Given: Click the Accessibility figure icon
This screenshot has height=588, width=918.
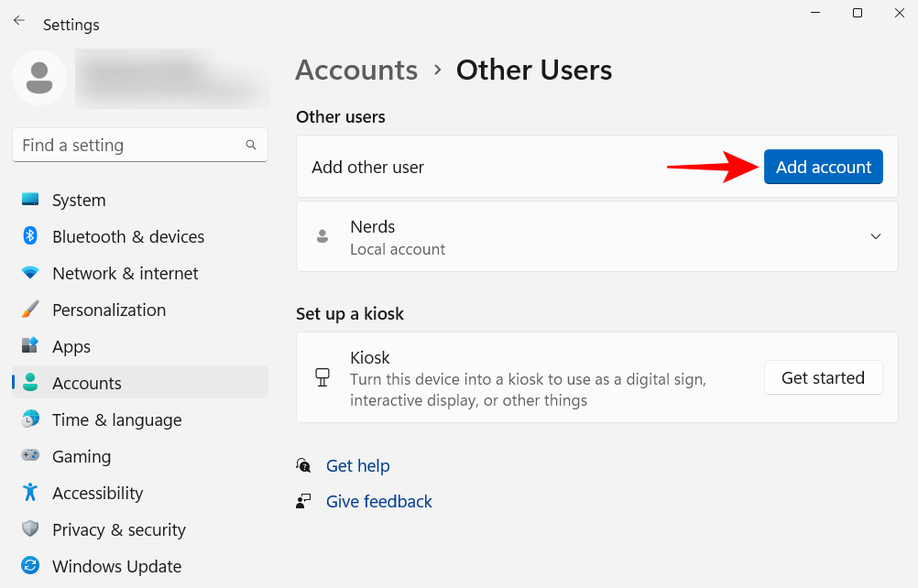Looking at the screenshot, I should pyautogui.click(x=30, y=493).
